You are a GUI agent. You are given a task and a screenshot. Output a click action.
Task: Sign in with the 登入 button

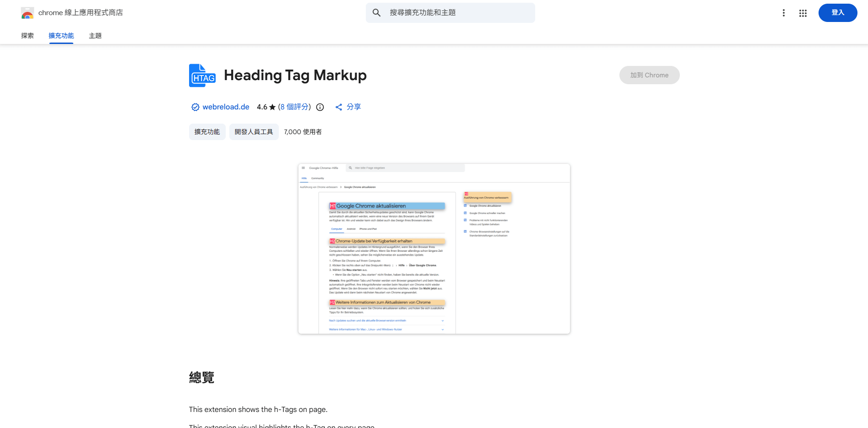pos(838,13)
